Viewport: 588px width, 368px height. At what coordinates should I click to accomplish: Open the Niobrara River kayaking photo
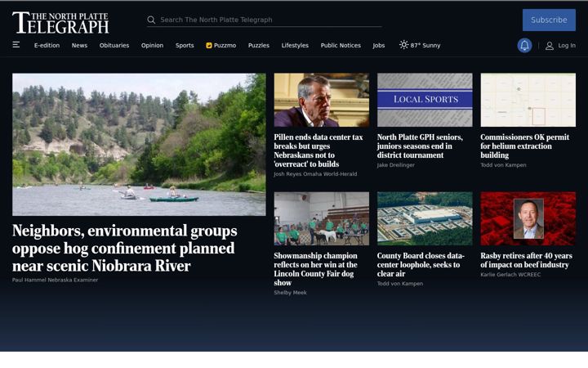click(x=139, y=145)
